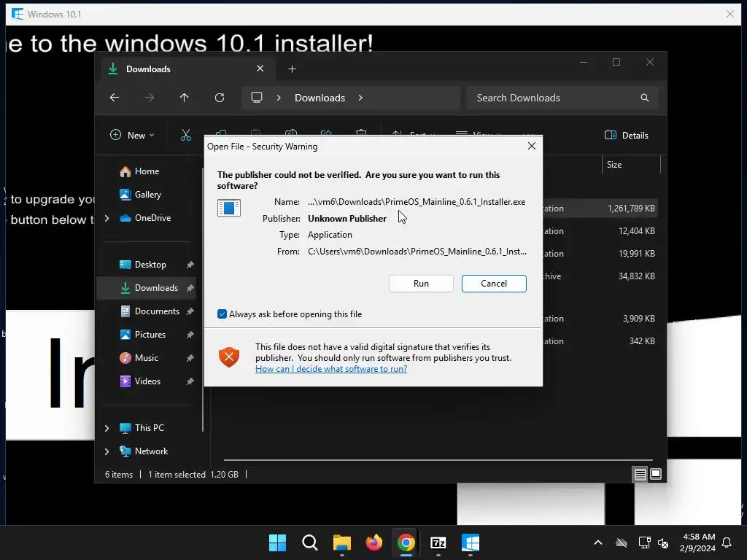Viewport: 747px width, 560px height.
Task: Expand the OneDrive tree node
Action: coord(107,218)
